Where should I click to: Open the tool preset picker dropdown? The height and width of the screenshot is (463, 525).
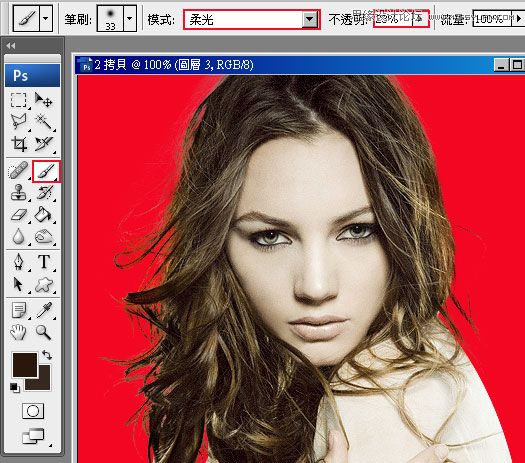point(46,19)
